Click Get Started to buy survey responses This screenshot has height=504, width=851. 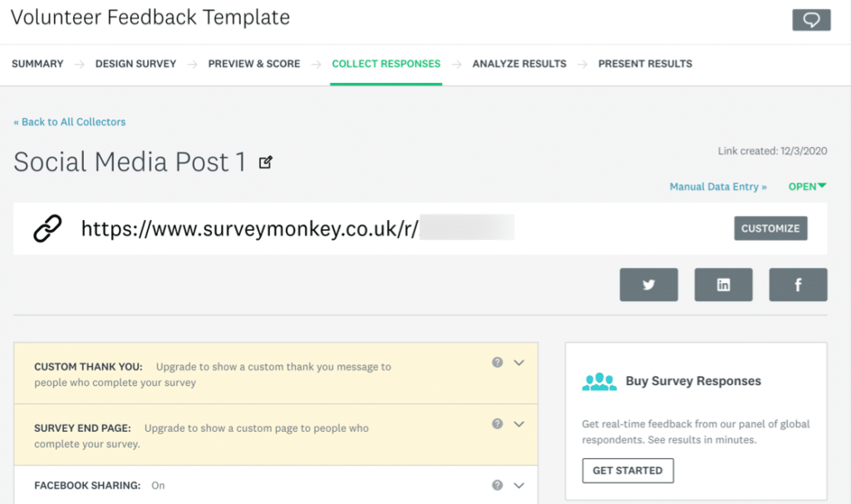click(627, 470)
